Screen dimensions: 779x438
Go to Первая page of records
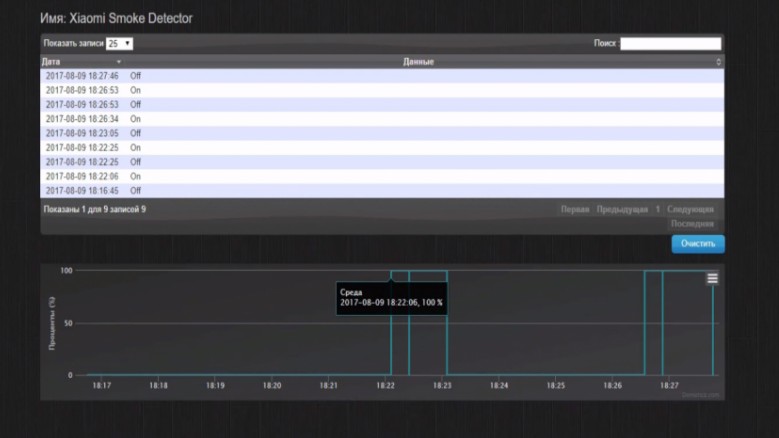574,210
